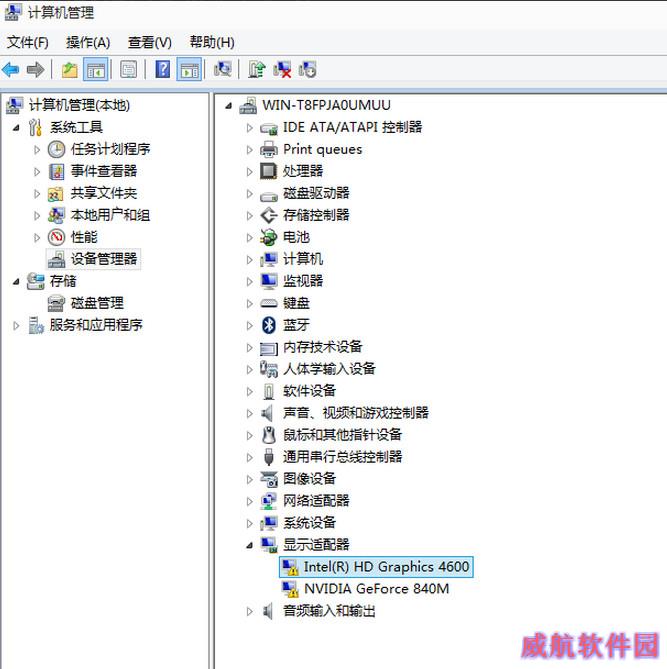Collapse the 存储 tree arrow
The height and width of the screenshot is (669, 667).
pyautogui.click(x=16, y=282)
